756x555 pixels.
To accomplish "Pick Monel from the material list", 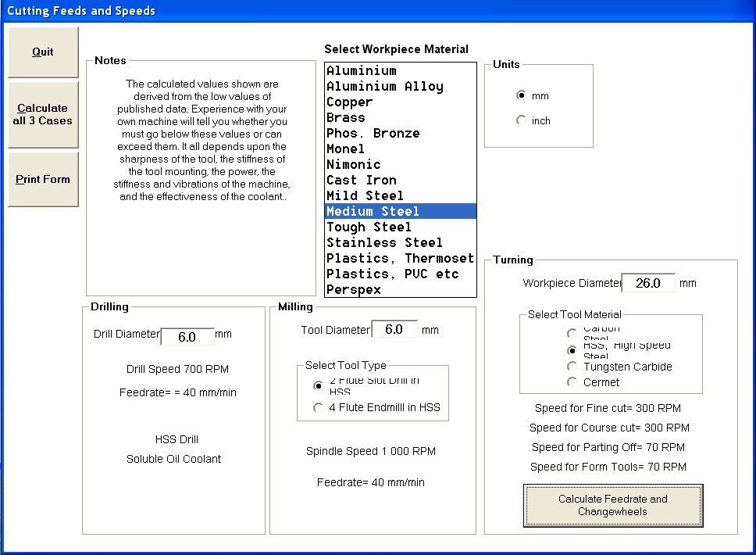I will pyautogui.click(x=400, y=149).
